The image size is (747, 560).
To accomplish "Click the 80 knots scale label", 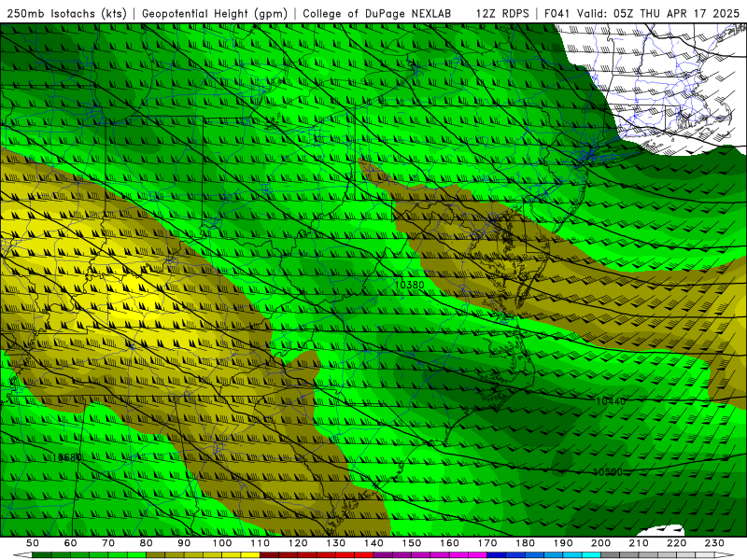I will point(147,543).
